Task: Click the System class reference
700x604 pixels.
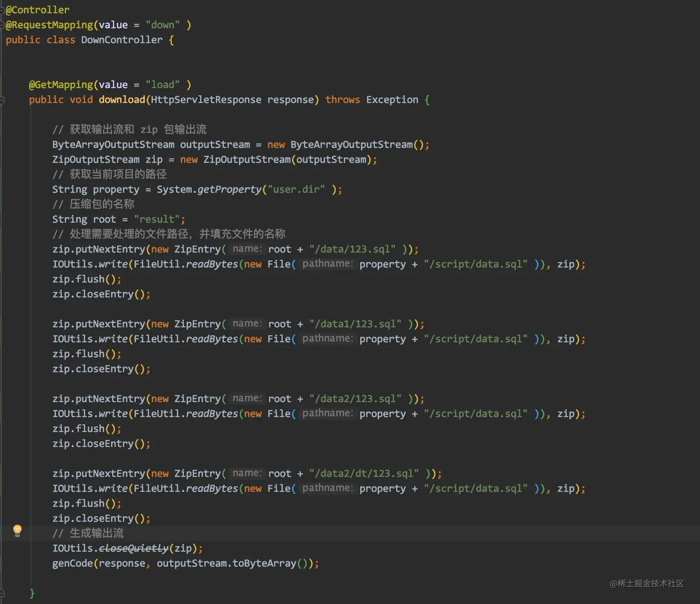Action: point(174,189)
